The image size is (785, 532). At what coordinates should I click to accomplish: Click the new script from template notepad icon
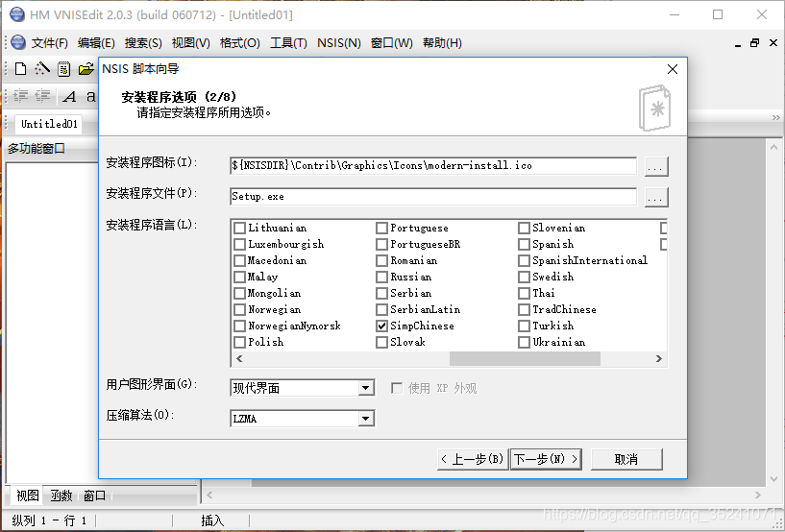[63, 68]
